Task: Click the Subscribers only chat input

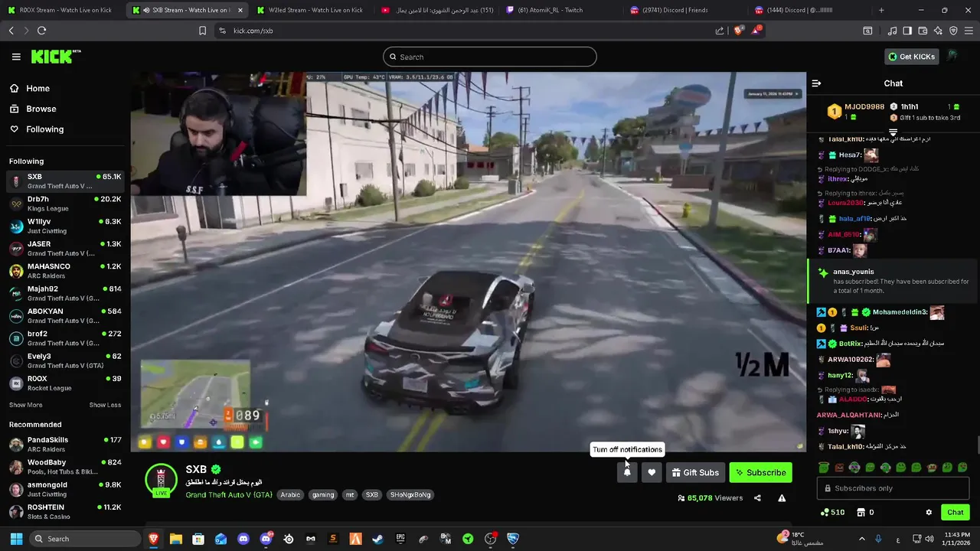Action: (x=893, y=488)
